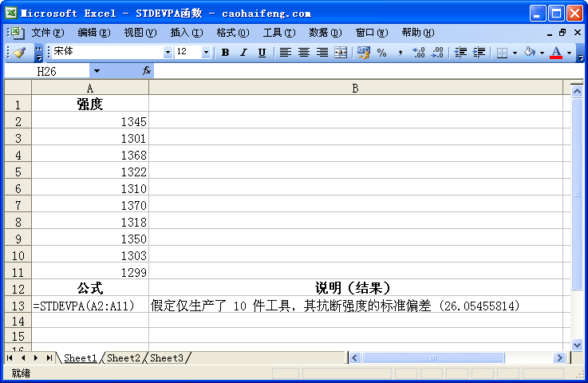Click the horizontal scrollbar thumb
The width and height of the screenshot is (588, 383).
pos(433,358)
